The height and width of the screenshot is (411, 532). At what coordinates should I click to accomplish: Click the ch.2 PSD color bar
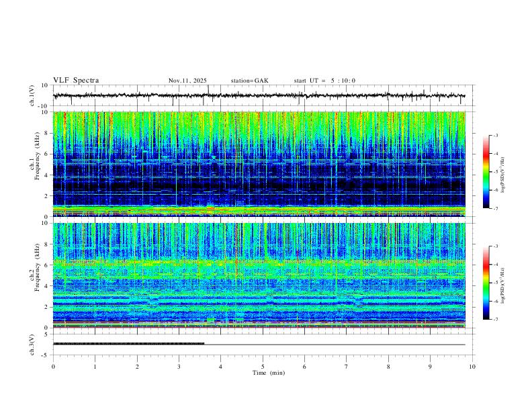pos(486,283)
